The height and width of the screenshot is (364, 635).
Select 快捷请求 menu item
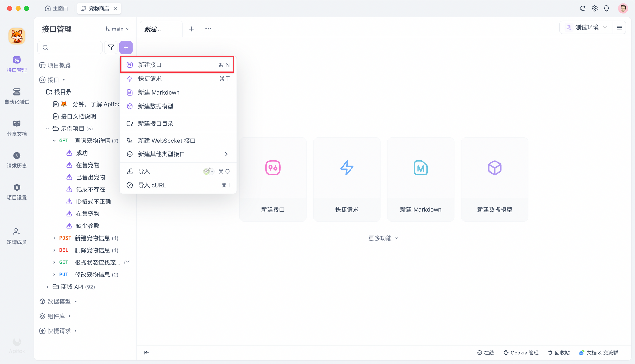coord(178,79)
